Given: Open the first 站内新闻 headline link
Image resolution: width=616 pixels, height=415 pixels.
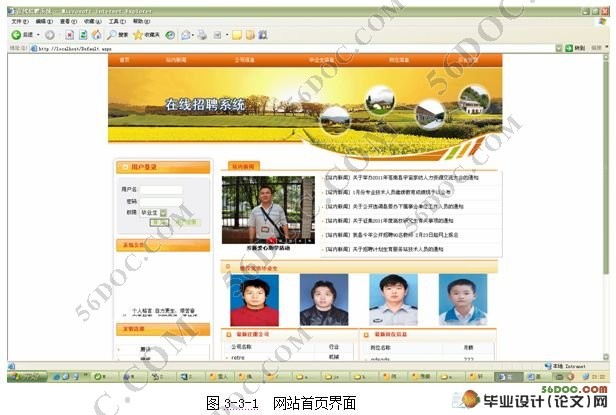Looking at the screenshot, I should (x=400, y=177).
